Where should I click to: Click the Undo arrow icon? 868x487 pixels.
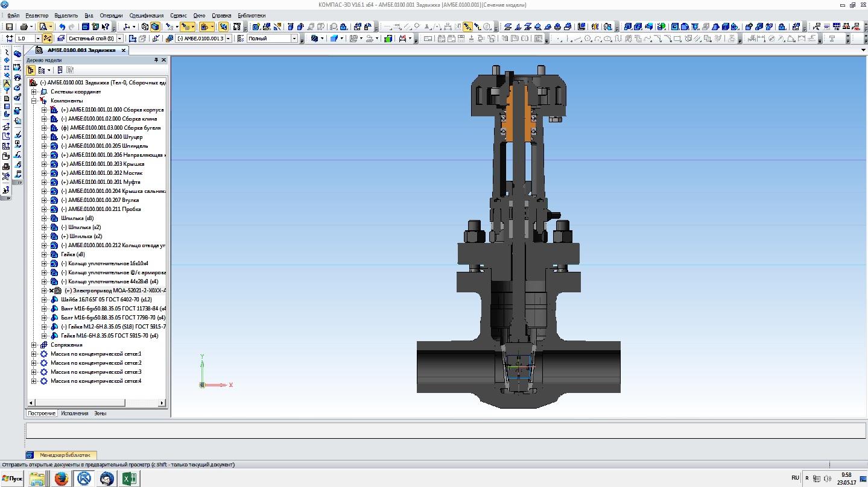(x=62, y=27)
